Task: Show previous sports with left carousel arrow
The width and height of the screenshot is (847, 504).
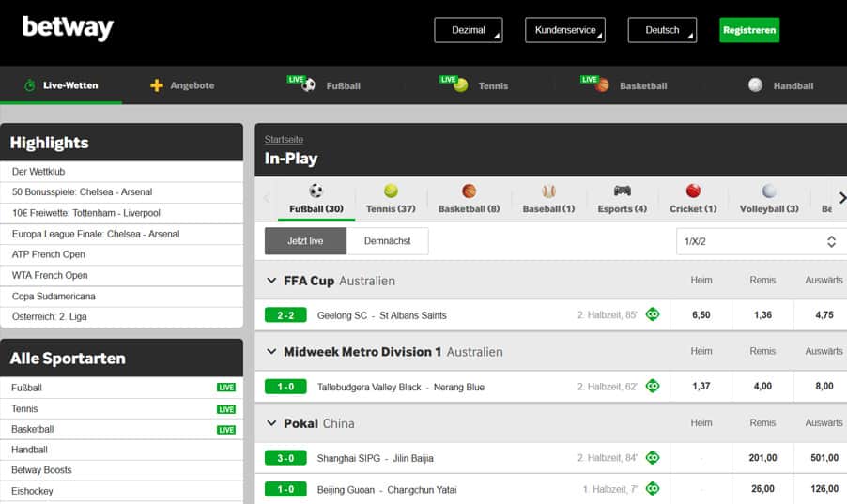Action: click(267, 198)
